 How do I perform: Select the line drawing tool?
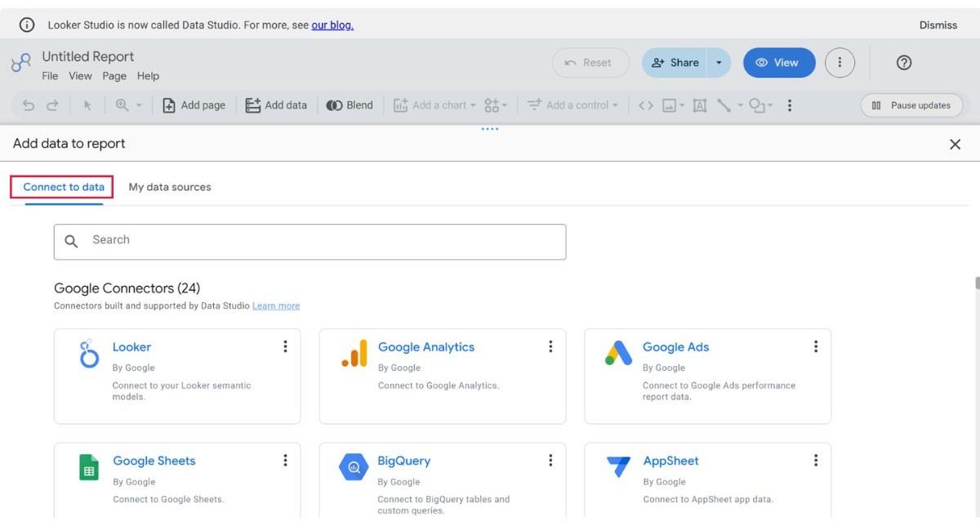[x=724, y=105]
